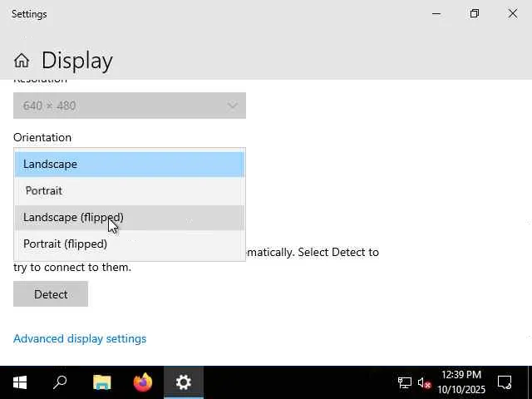The width and height of the screenshot is (532, 399).
Task: Choose Portrait (flipped) orientation
Action: (130, 244)
